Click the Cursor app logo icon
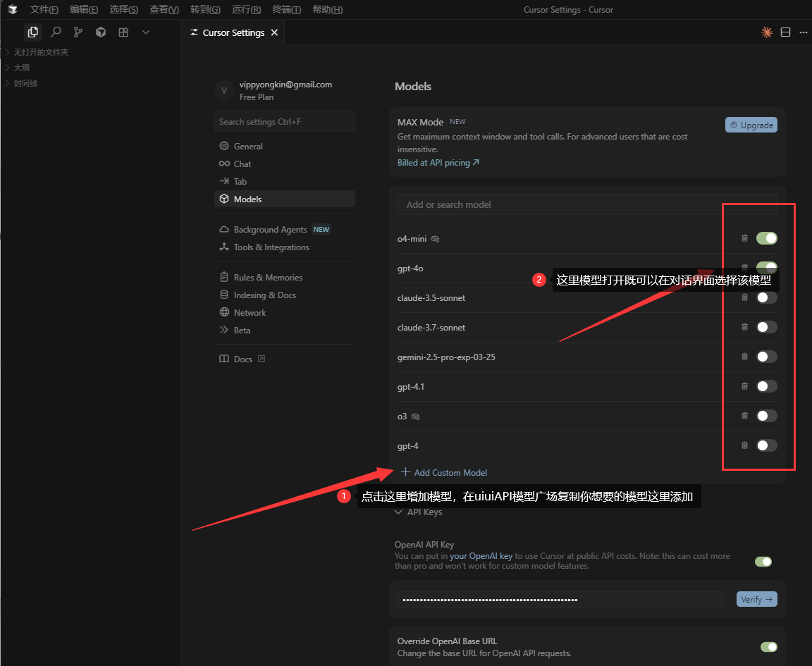The image size is (812, 666). click(x=13, y=9)
